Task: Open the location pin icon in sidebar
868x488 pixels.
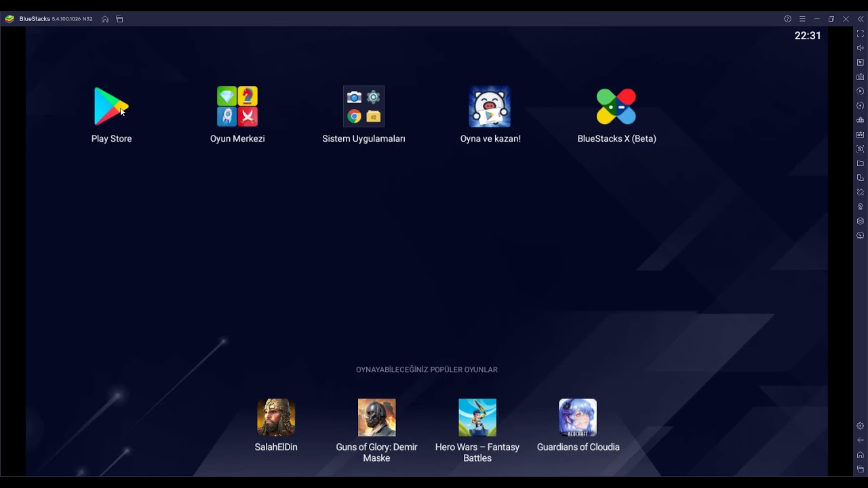Action: [861, 207]
